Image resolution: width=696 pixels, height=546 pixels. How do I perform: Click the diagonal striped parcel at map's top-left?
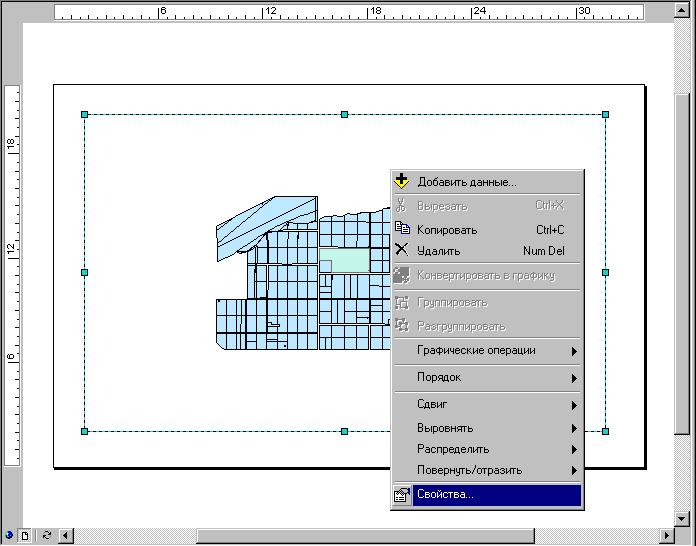tap(266, 227)
